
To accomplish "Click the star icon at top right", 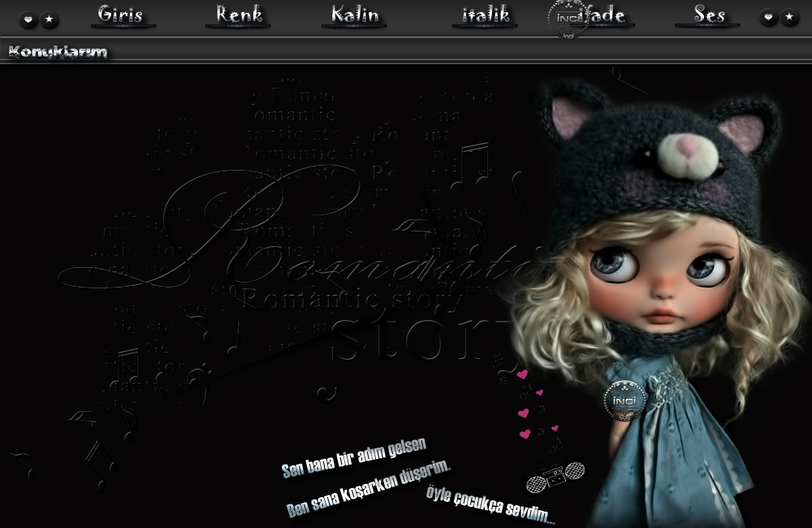I will (789, 18).
